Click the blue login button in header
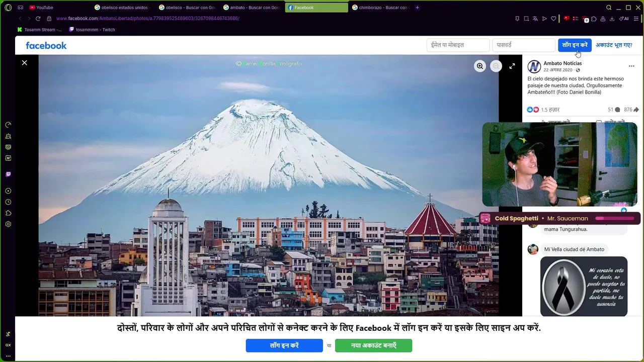This screenshot has width=644, height=362. point(575,45)
